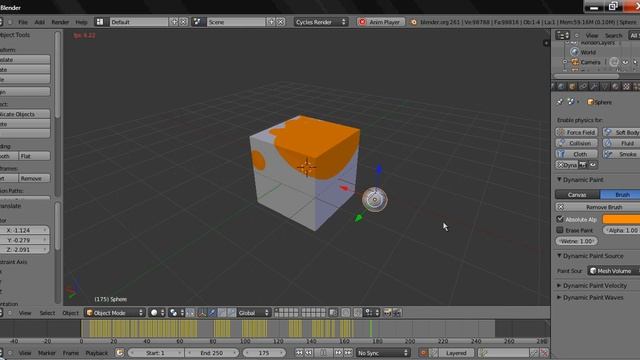The image size is (640, 360).
Task: Enable Fluid physics
Action: coord(621,143)
